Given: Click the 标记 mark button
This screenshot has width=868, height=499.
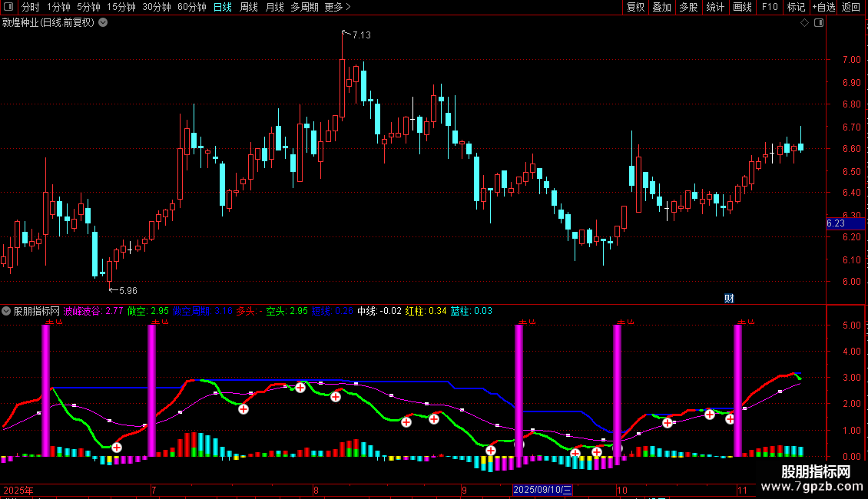Looking at the screenshot, I should [x=796, y=7].
